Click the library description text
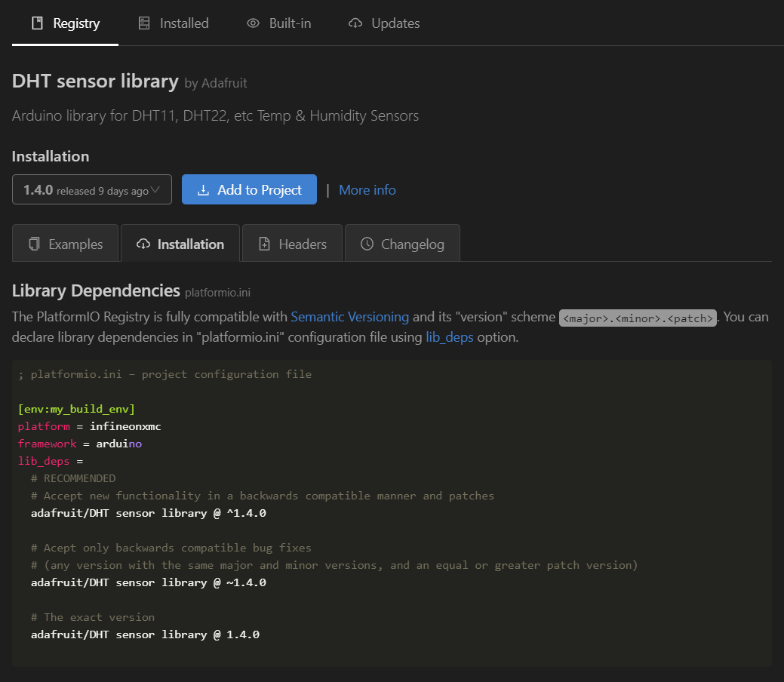The width and height of the screenshot is (784, 682). pyautogui.click(x=215, y=115)
